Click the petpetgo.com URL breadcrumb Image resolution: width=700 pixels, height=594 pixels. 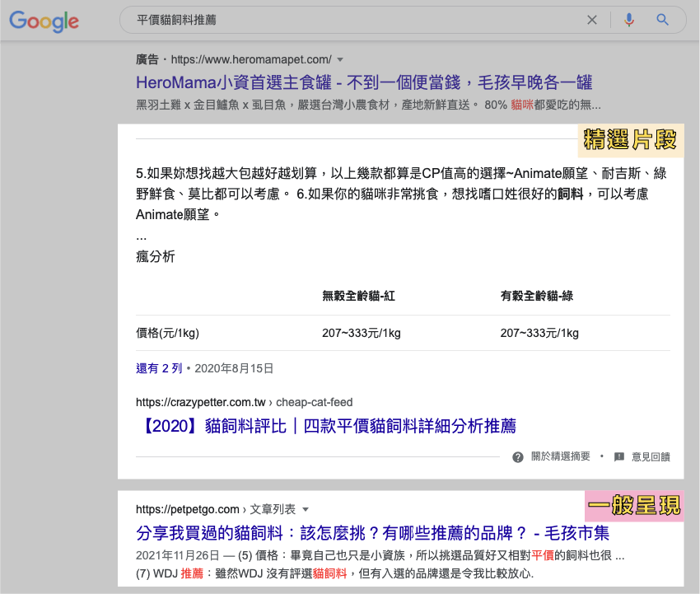216,510
